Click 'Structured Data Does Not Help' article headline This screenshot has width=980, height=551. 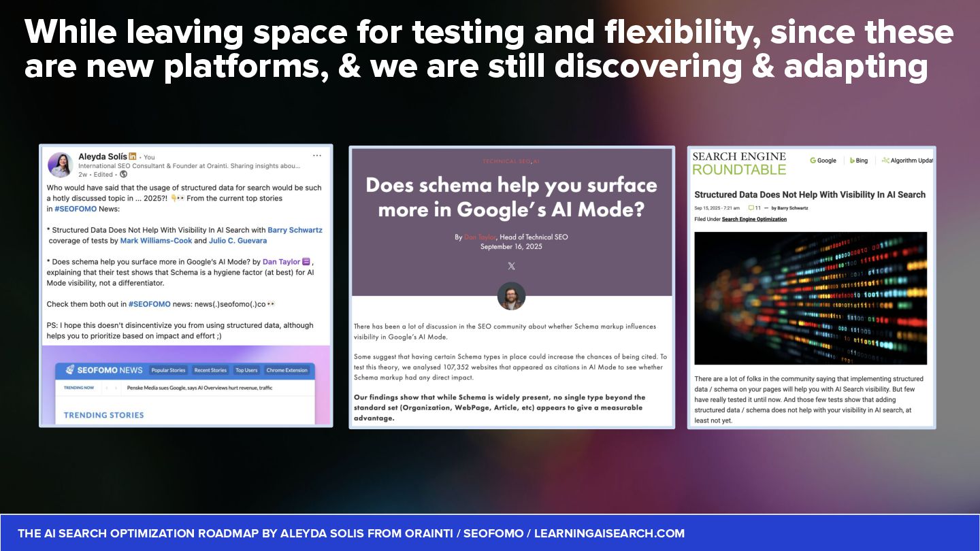coord(810,195)
